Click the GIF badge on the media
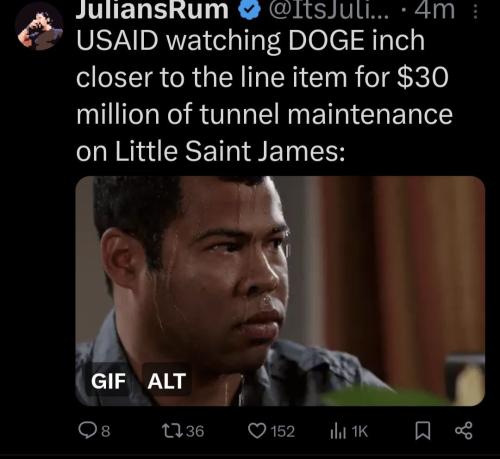500x459 pixels. (109, 381)
